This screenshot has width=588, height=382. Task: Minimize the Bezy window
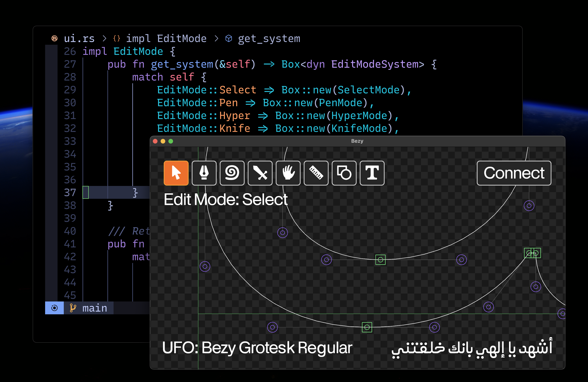pos(163,141)
